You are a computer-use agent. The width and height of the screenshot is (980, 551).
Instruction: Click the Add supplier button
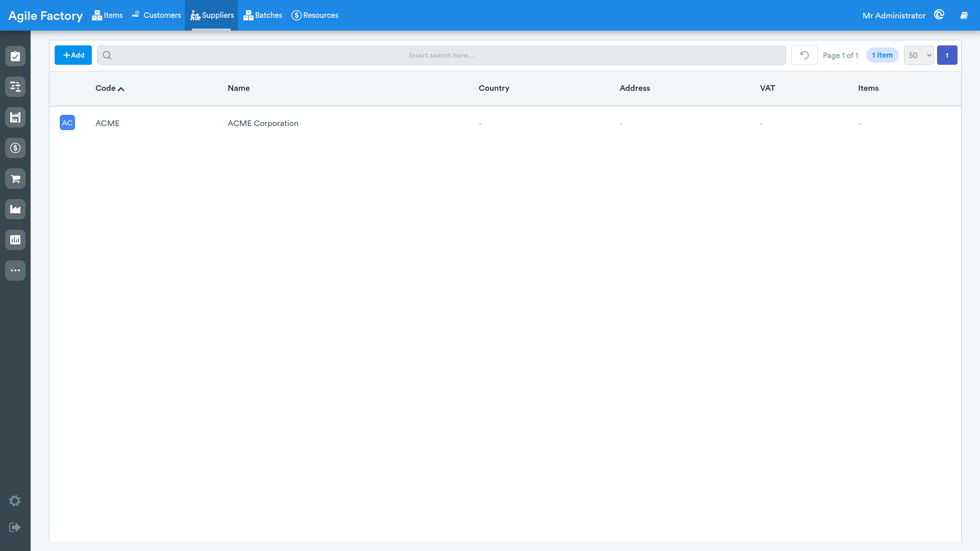coord(73,55)
